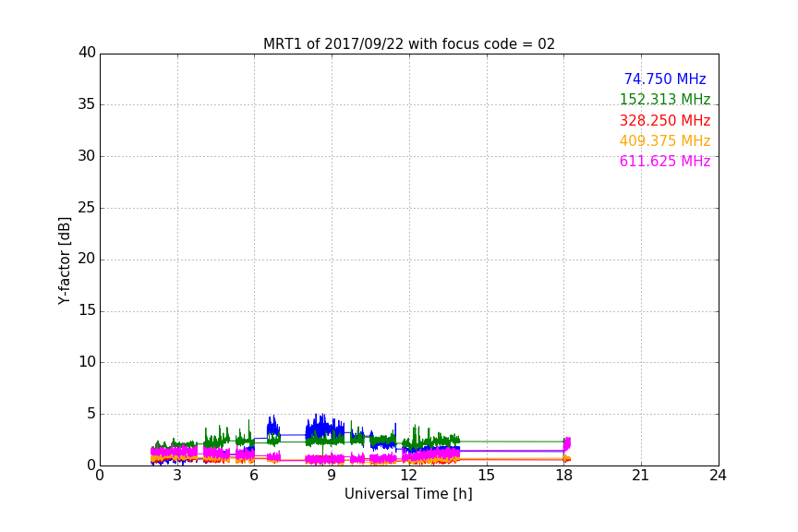Select the 74.750 MHz legend label
The image size is (798, 532).
pyautogui.click(x=665, y=79)
